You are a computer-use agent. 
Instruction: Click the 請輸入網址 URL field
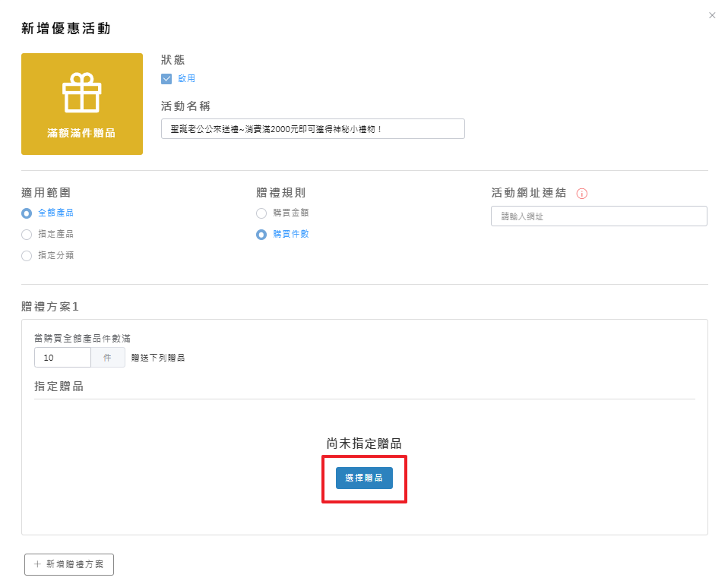[x=599, y=216]
